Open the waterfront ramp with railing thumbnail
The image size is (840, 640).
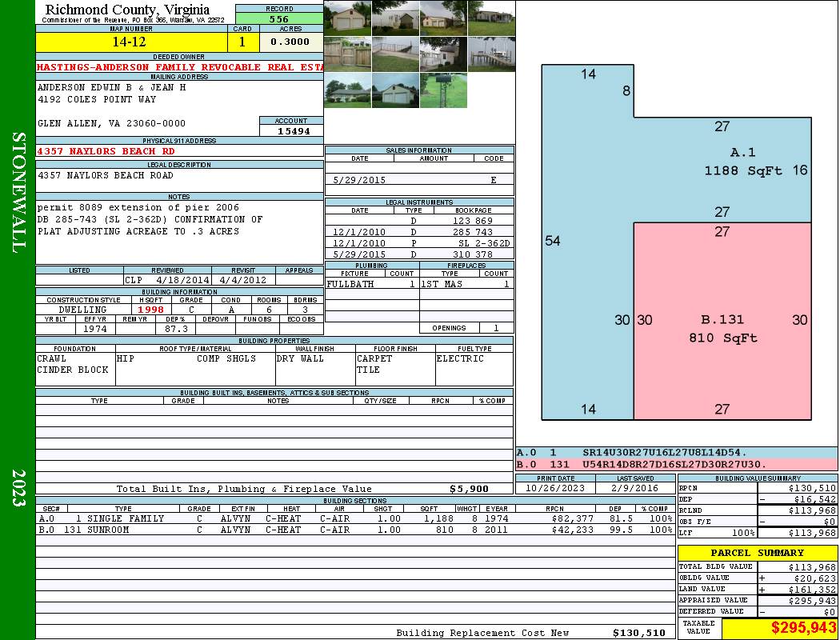pyautogui.click(x=395, y=54)
